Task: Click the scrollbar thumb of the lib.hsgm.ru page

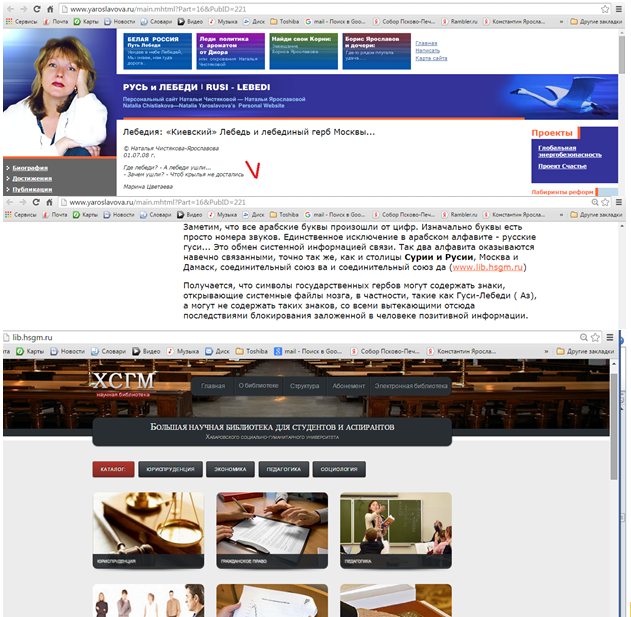Action: click(x=614, y=426)
